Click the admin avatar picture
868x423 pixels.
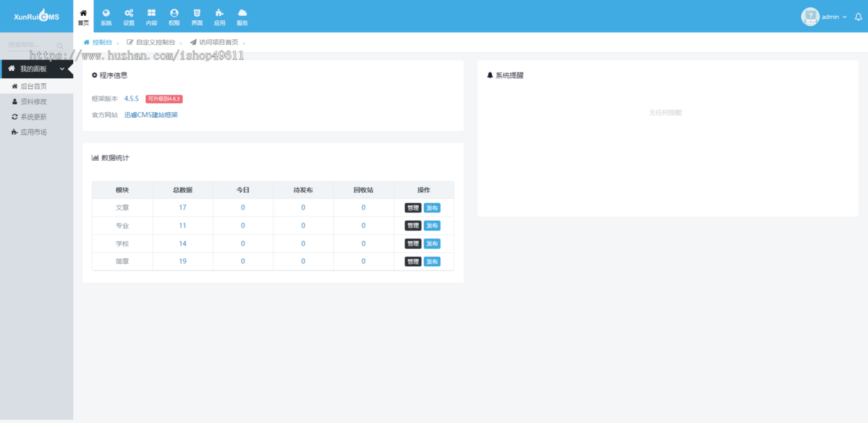click(x=810, y=16)
